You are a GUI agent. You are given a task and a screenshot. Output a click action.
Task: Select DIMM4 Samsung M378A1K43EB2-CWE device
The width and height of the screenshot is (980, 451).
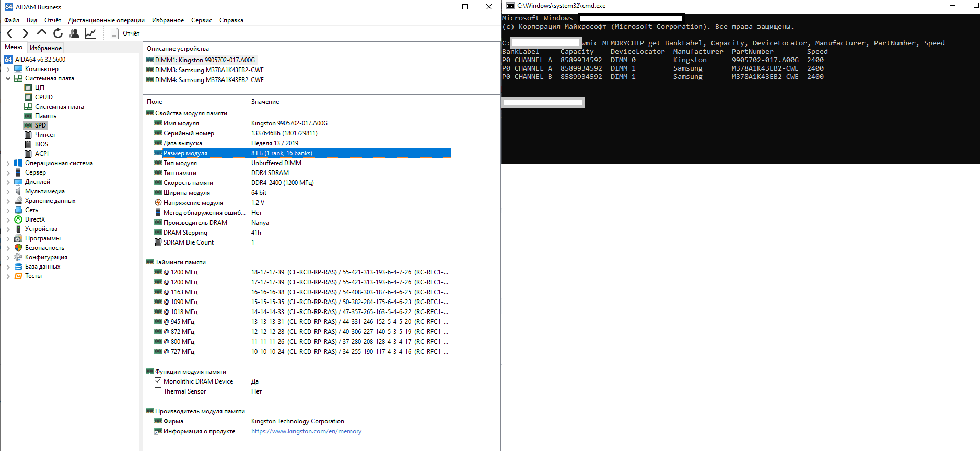[x=205, y=80]
